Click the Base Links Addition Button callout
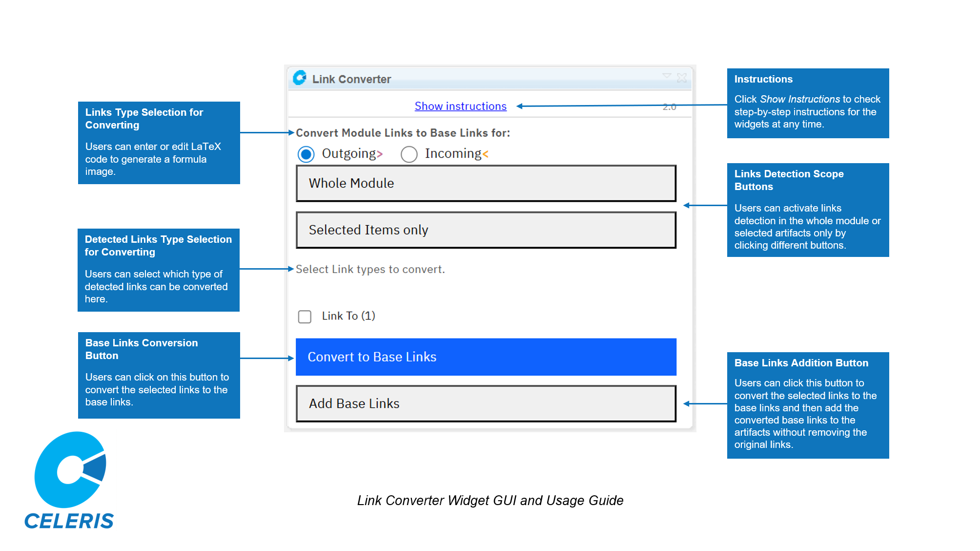This screenshot has width=980, height=551. (808, 405)
